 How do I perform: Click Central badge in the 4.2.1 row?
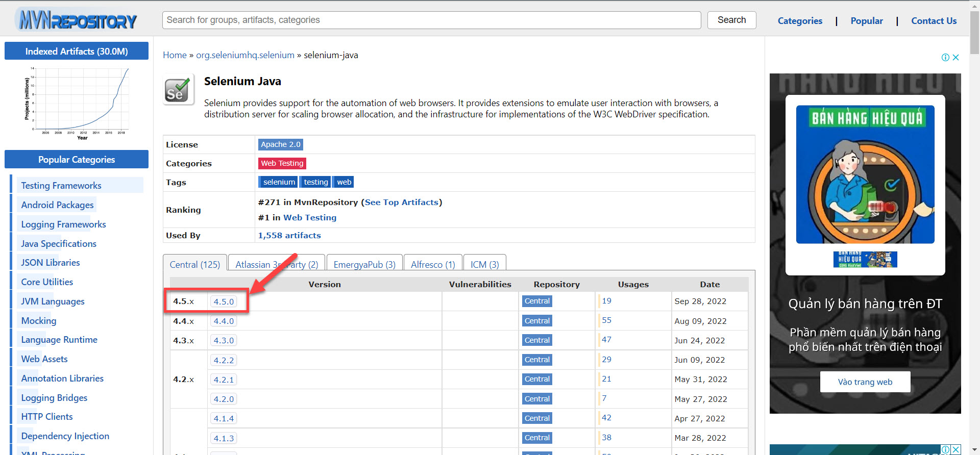coord(537,379)
